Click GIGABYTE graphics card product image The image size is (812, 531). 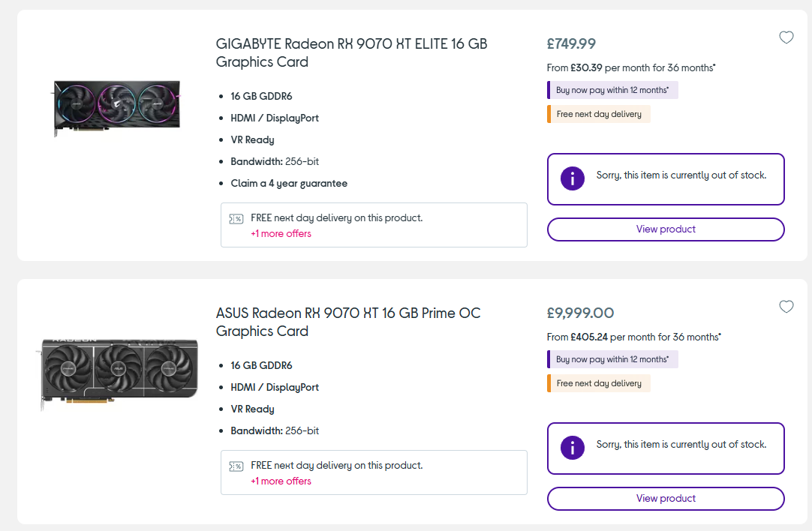(x=116, y=107)
